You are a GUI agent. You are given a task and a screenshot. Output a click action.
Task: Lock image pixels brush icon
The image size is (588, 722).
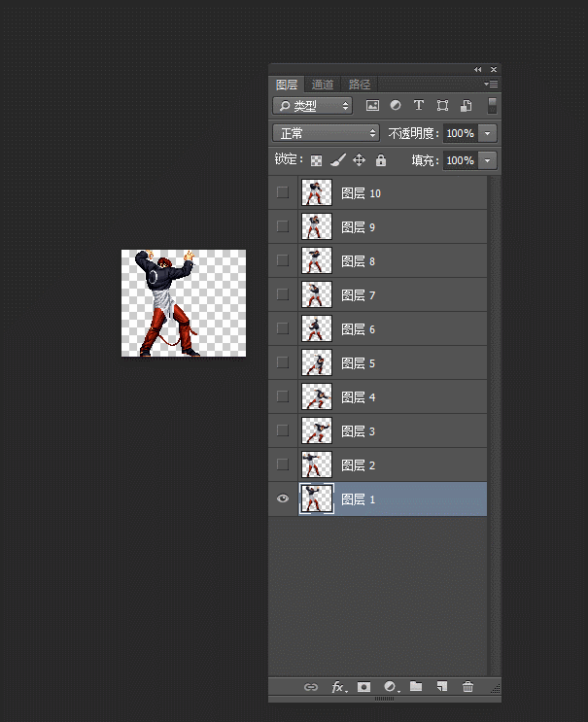pyautogui.click(x=338, y=160)
